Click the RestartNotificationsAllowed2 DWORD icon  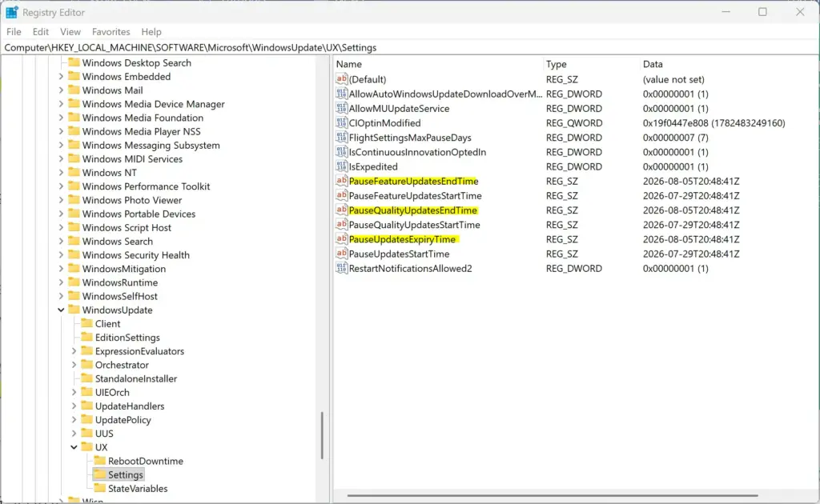point(341,269)
